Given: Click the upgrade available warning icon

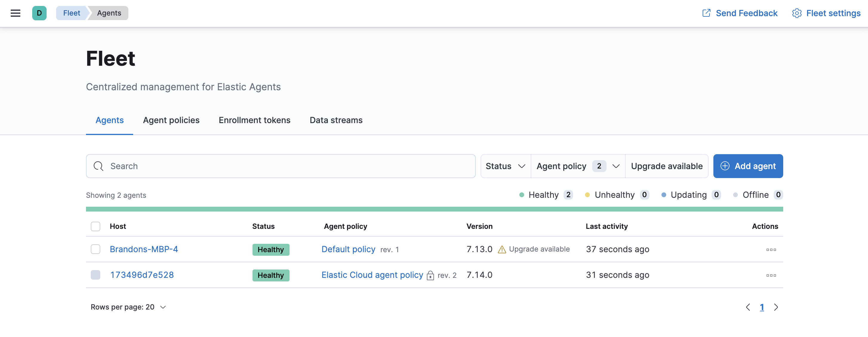Looking at the screenshot, I should pyautogui.click(x=502, y=250).
